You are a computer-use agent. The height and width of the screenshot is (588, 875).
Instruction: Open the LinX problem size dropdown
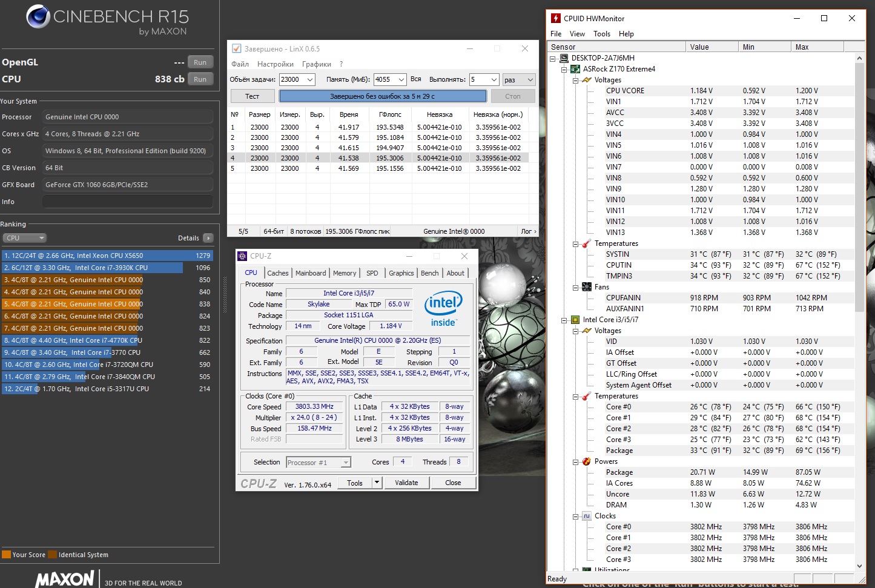coord(310,79)
